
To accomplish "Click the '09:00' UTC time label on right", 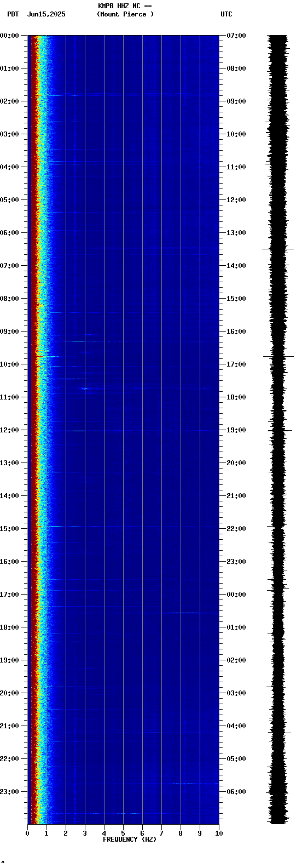I will 236,101.
